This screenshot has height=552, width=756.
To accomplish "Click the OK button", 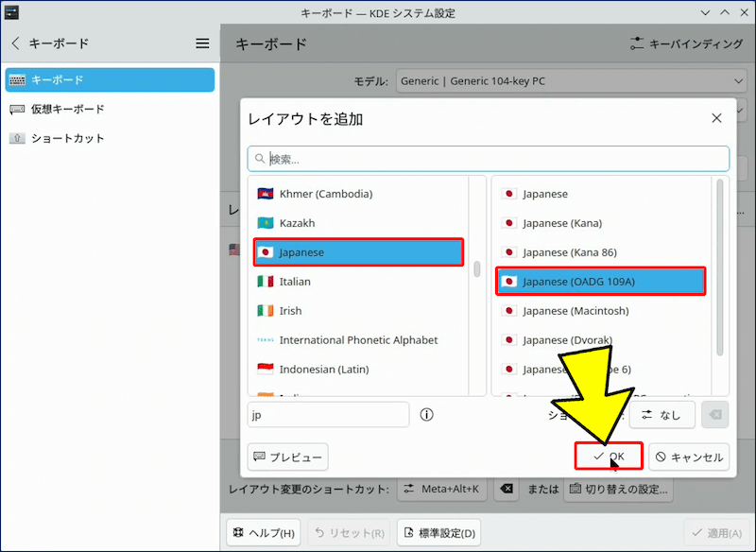I will pyautogui.click(x=609, y=457).
